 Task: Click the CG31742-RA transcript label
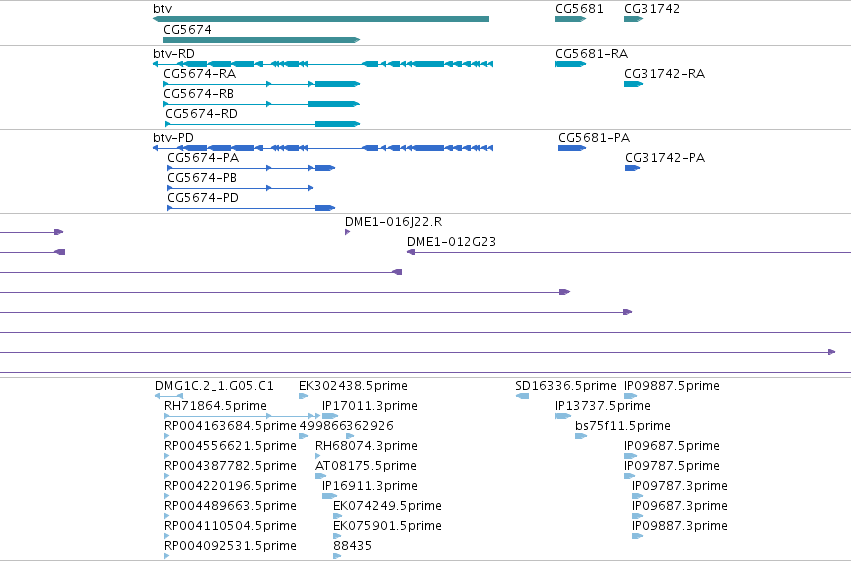[664, 74]
